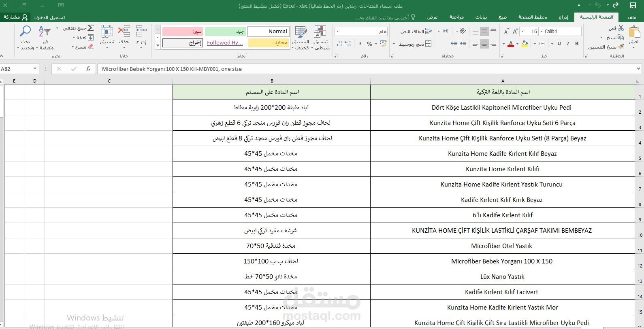Viewport: 644px width, 329px height.
Task: Click Wrap Text (التفاف النص)
Action: click(416, 31)
